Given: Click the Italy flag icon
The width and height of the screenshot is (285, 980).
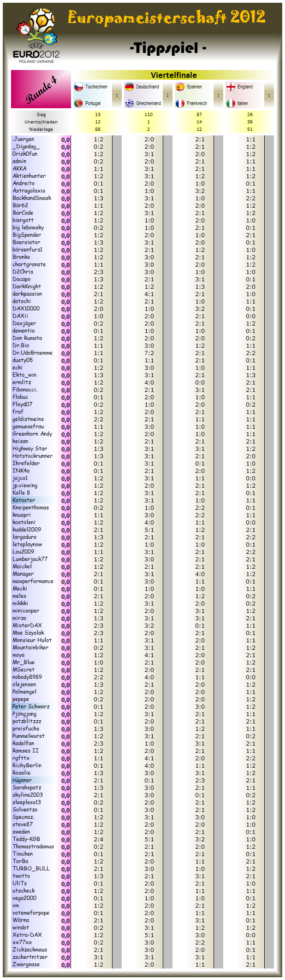Looking at the screenshot, I should [x=231, y=104].
